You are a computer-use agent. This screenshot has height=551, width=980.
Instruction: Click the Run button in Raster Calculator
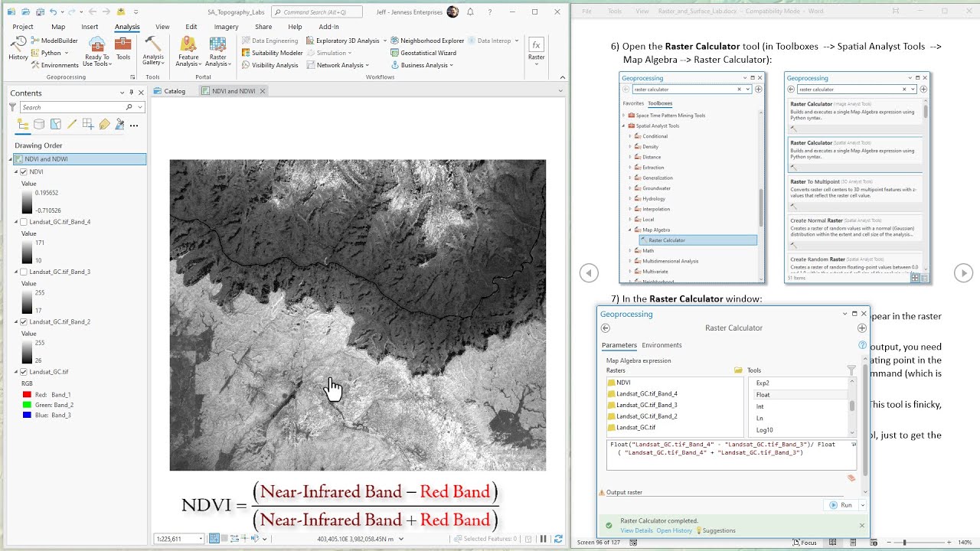[841, 505]
